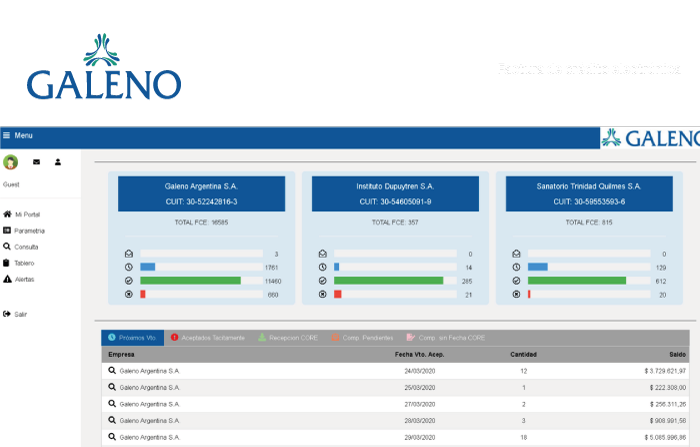Click the text 'TOTAL FCE: 16585'
This screenshot has width=700, height=447.
point(201,222)
